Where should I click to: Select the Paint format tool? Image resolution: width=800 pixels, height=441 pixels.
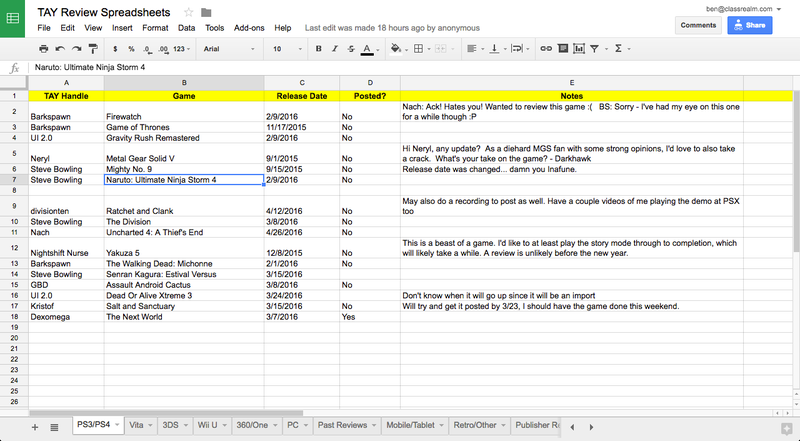[x=93, y=49]
